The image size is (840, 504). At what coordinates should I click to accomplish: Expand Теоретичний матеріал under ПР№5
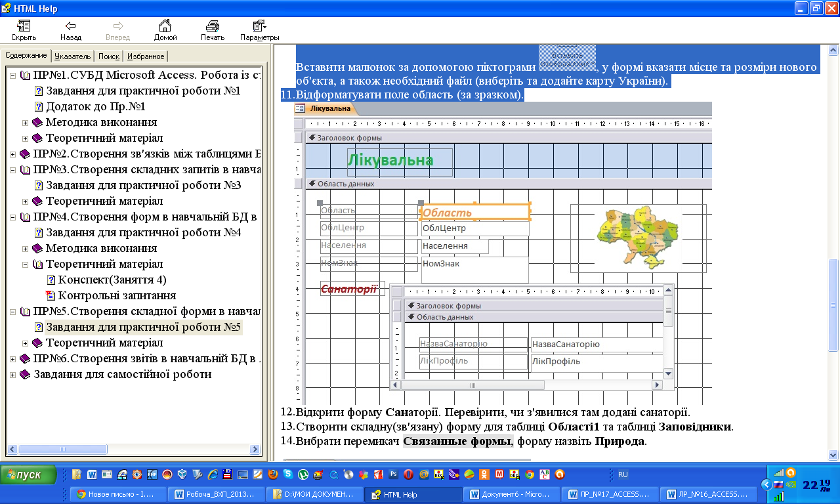point(26,343)
